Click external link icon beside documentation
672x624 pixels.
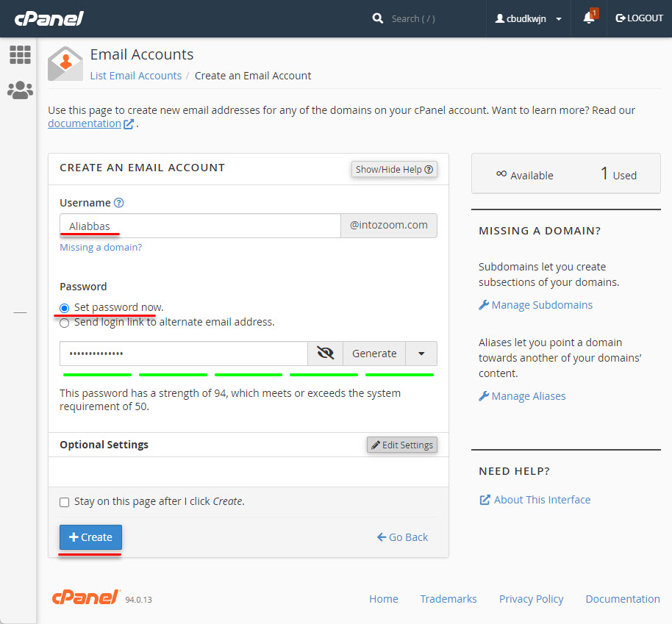click(129, 124)
